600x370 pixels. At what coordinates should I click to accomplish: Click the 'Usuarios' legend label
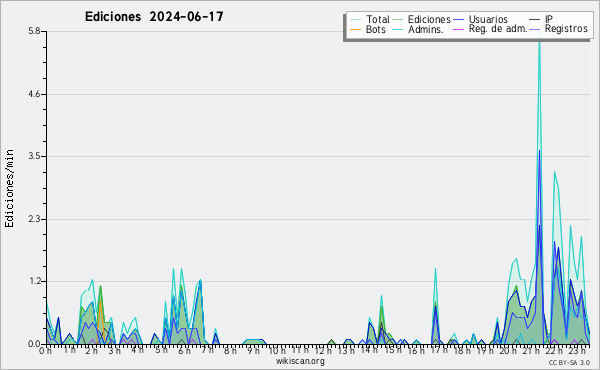488,19
